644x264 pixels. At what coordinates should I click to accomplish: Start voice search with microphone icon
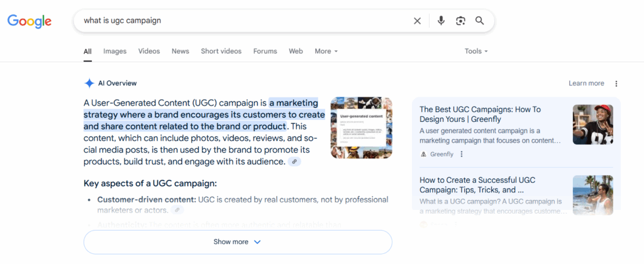point(441,21)
